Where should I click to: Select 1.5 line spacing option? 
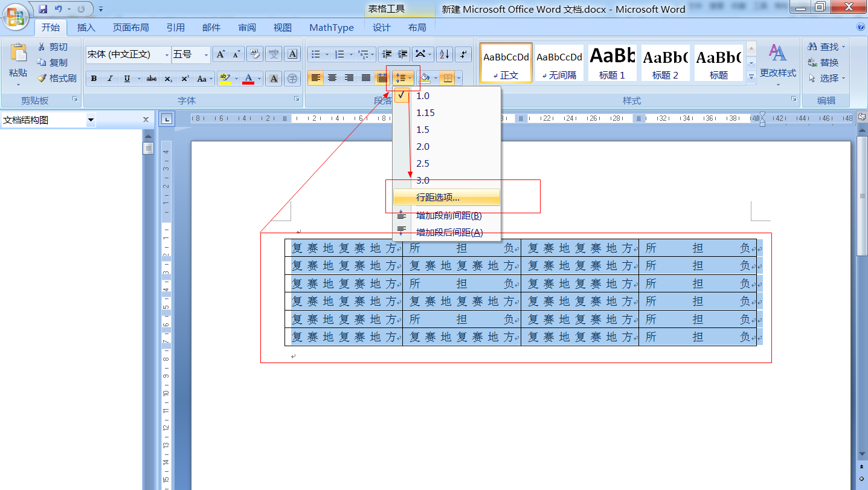pyautogui.click(x=423, y=130)
